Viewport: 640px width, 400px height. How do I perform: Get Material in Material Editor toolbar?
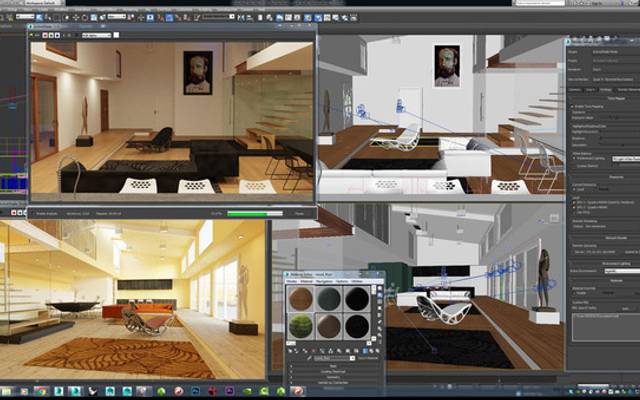click(290, 351)
